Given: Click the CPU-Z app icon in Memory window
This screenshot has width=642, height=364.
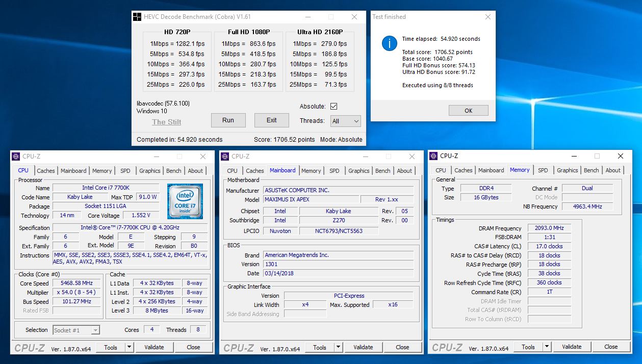Looking at the screenshot, I should pyautogui.click(x=433, y=156).
